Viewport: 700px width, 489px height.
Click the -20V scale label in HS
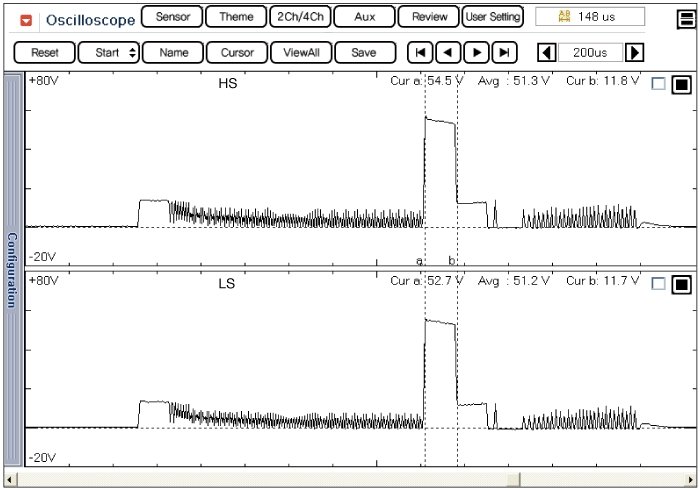42,257
